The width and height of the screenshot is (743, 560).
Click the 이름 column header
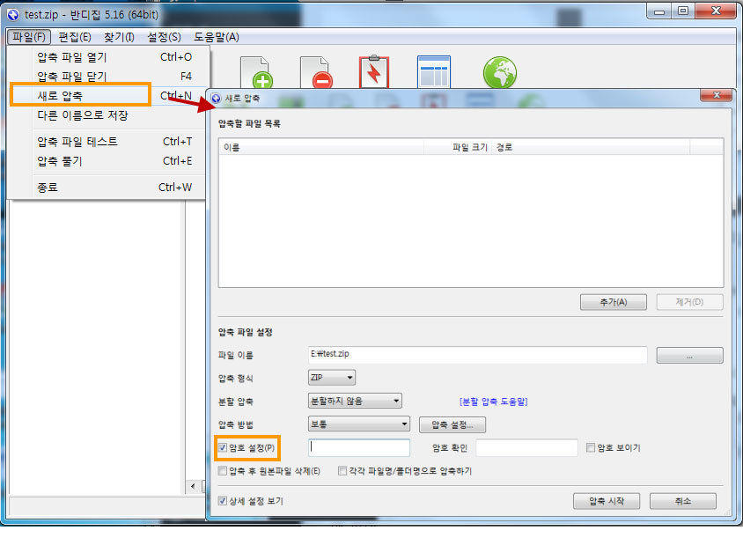tap(321, 147)
